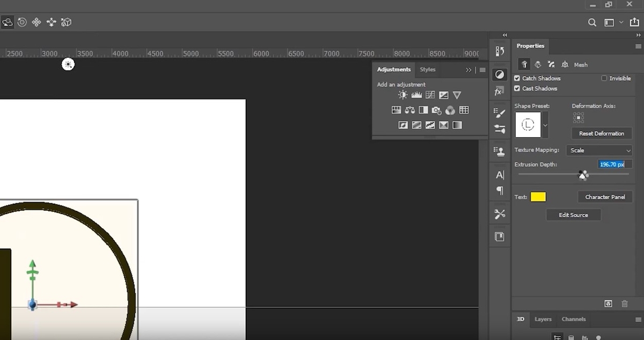Open the Character panel dock icon
The image size is (644, 340).
coord(500,175)
